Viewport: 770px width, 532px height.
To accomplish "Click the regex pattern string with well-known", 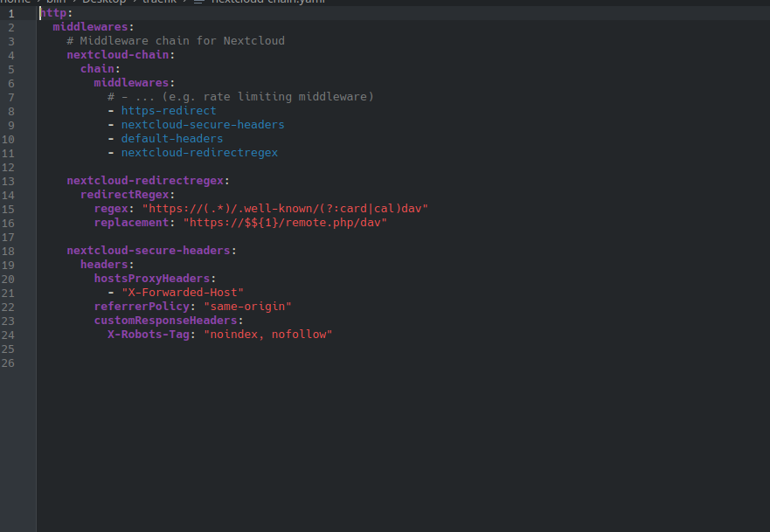I will click(285, 209).
